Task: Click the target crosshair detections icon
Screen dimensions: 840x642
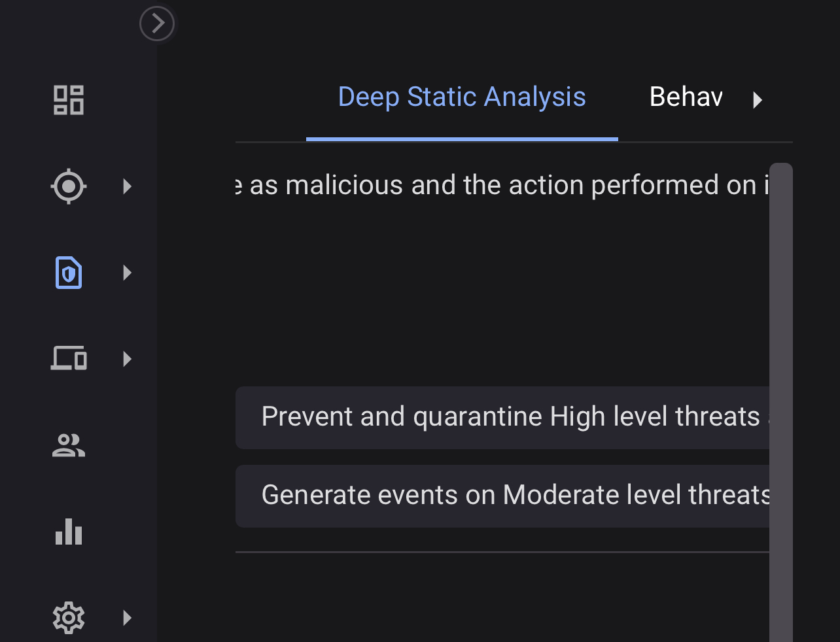Action: click(x=69, y=186)
